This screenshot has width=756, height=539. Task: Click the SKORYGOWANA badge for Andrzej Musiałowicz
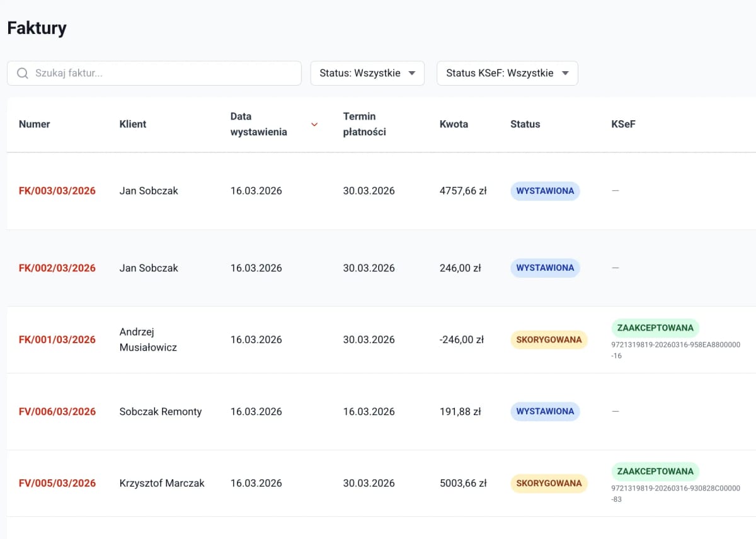point(549,339)
